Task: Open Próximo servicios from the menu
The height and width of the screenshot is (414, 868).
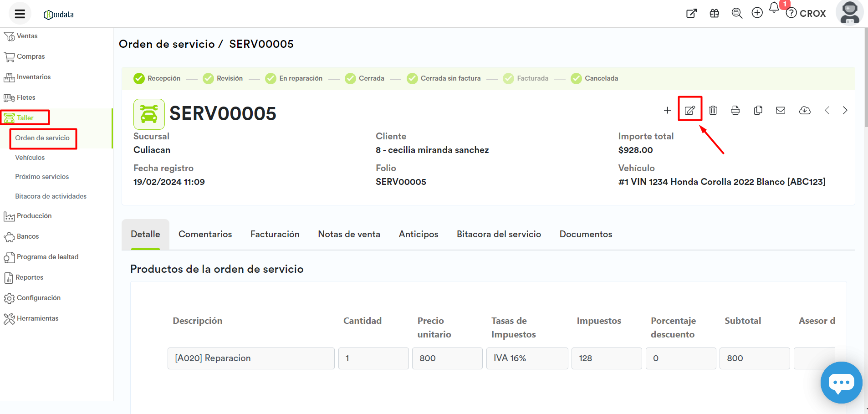Action: coord(42,177)
